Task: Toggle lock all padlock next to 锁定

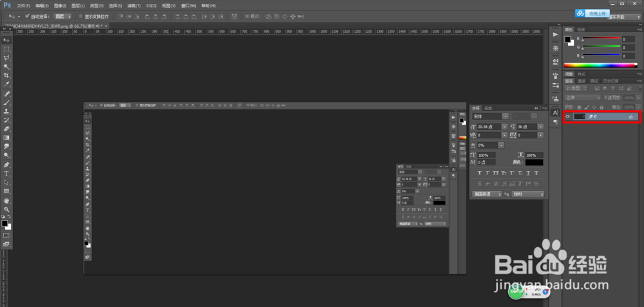Action: point(601,107)
